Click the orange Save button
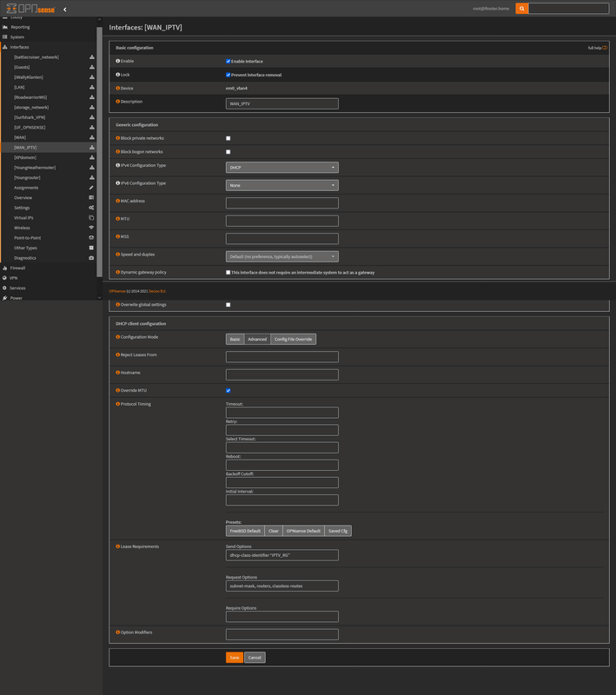 (234, 658)
